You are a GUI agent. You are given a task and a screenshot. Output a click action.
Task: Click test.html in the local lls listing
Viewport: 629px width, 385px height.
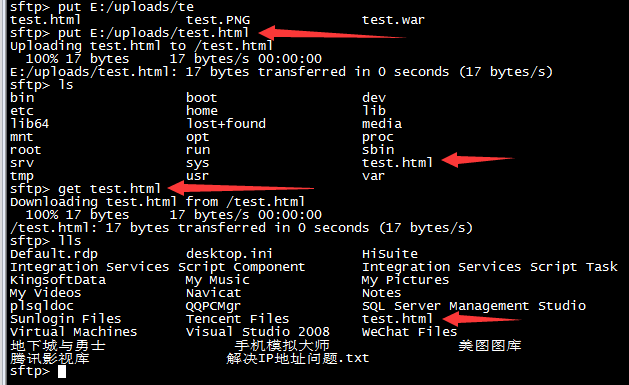pyautogui.click(x=397, y=318)
